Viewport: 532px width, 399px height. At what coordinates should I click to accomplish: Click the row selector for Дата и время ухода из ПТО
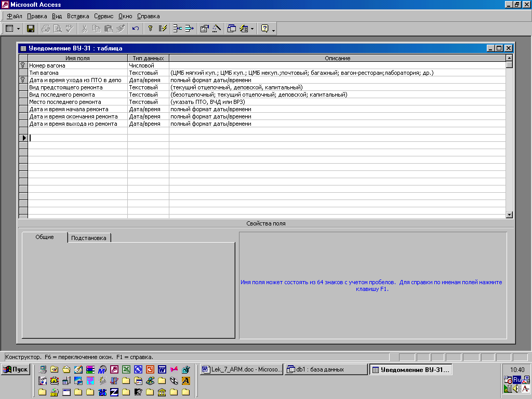[x=23, y=80]
